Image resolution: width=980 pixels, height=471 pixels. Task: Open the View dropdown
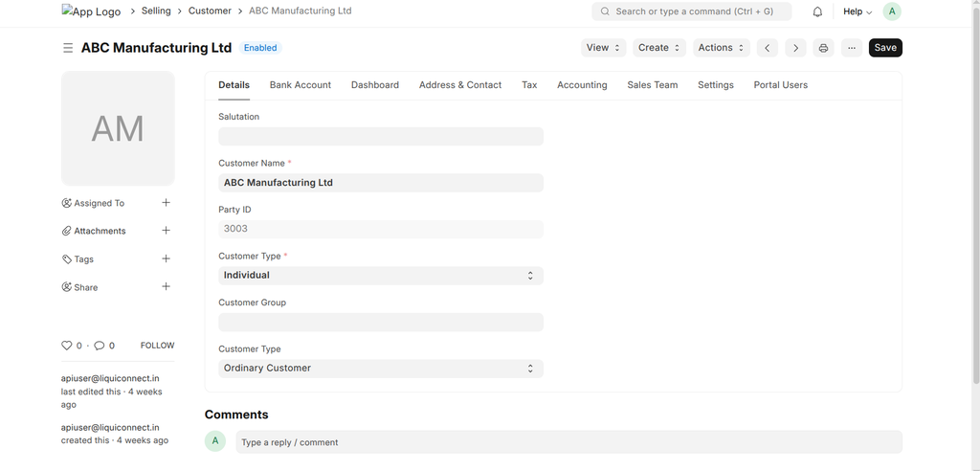pyautogui.click(x=603, y=48)
